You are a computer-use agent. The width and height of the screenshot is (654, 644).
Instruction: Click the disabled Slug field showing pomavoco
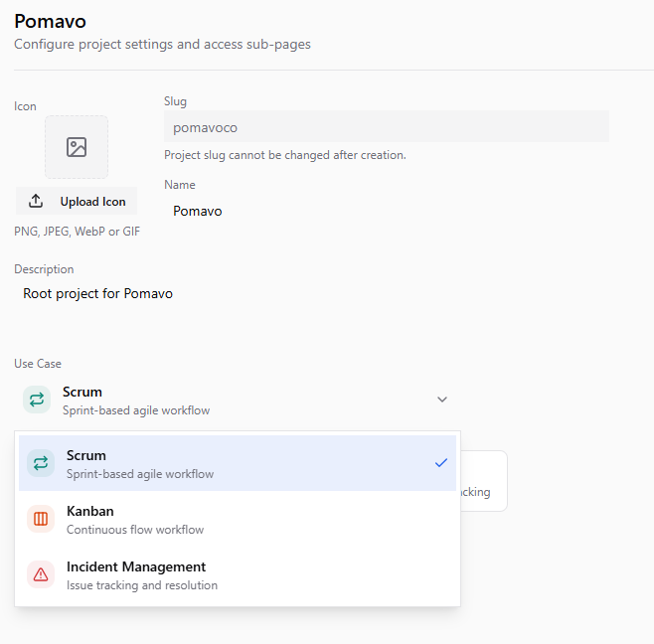point(387,127)
